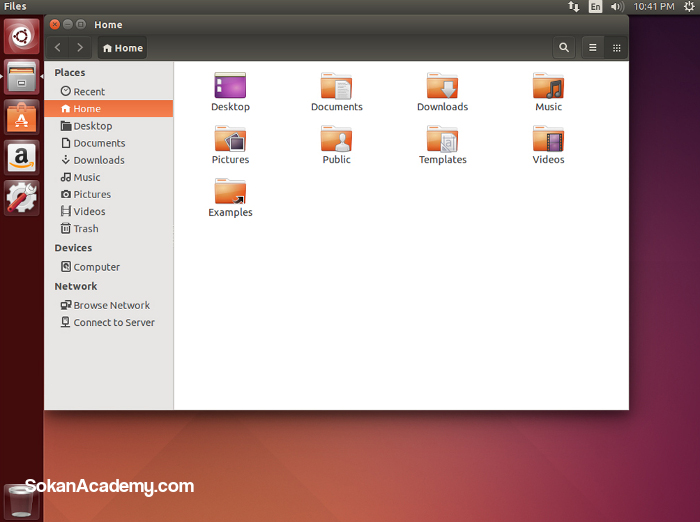This screenshot has width=700, height=522.
Task: Click the search magnifier icon in the toolbar
Action: coord(564,47)
